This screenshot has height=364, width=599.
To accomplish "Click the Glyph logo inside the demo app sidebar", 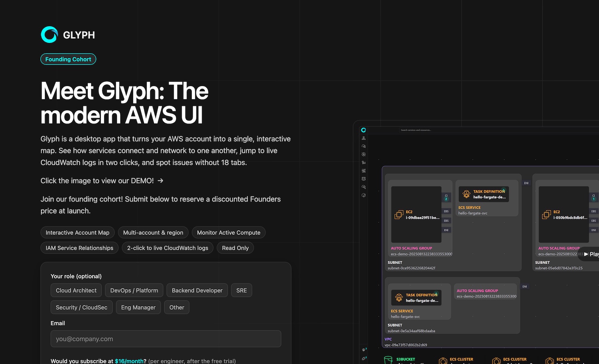I will [x=363, y=130].
